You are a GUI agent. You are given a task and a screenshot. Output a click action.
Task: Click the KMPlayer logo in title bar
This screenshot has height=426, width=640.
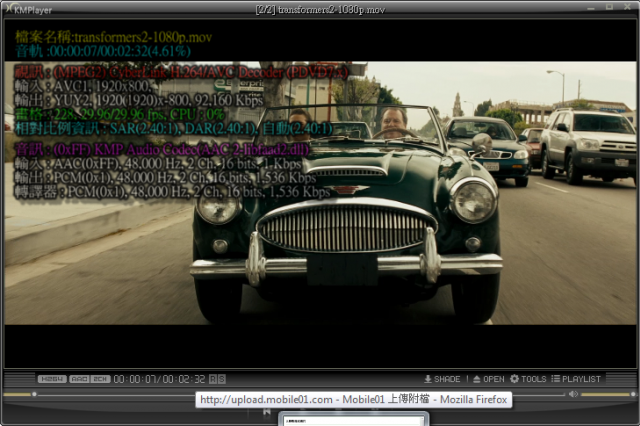[29, 9]
